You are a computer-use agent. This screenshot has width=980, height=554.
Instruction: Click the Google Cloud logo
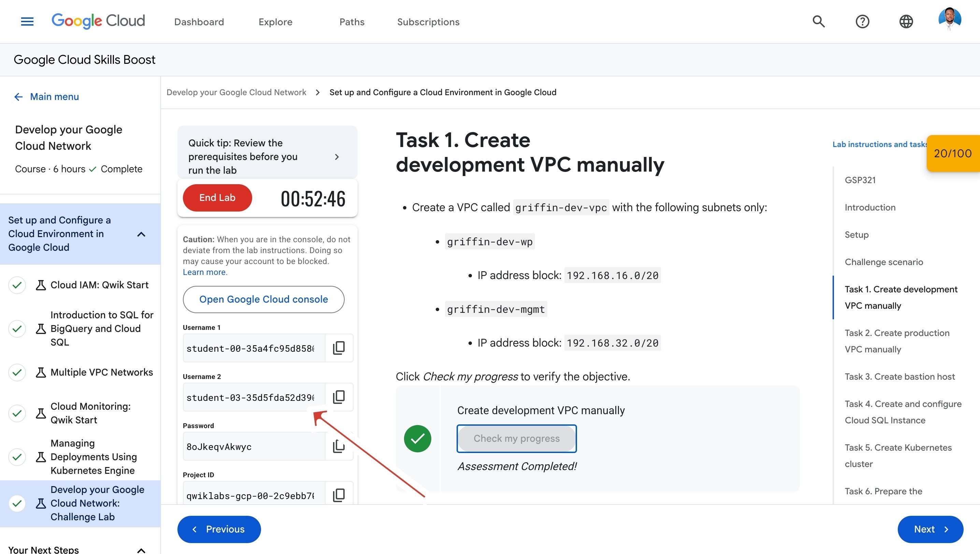tap(98, 21)
